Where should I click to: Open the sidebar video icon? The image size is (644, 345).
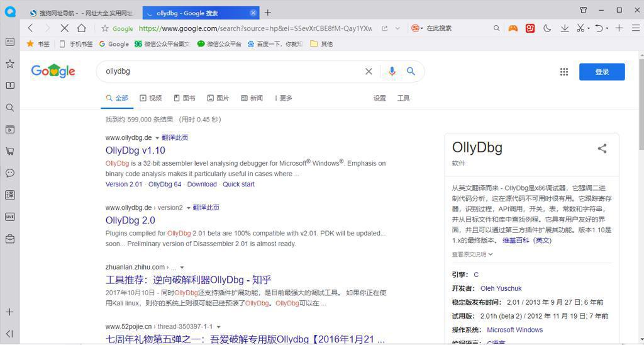pyautogui.click(x=10, y=130)
